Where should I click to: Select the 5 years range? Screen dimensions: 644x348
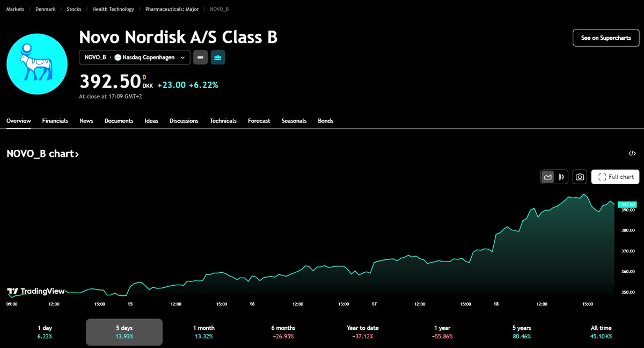click(x=522, y=332)
